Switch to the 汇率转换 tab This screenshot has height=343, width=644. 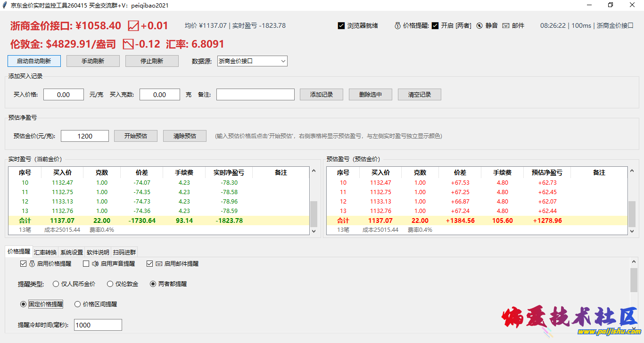coord(45,252)
